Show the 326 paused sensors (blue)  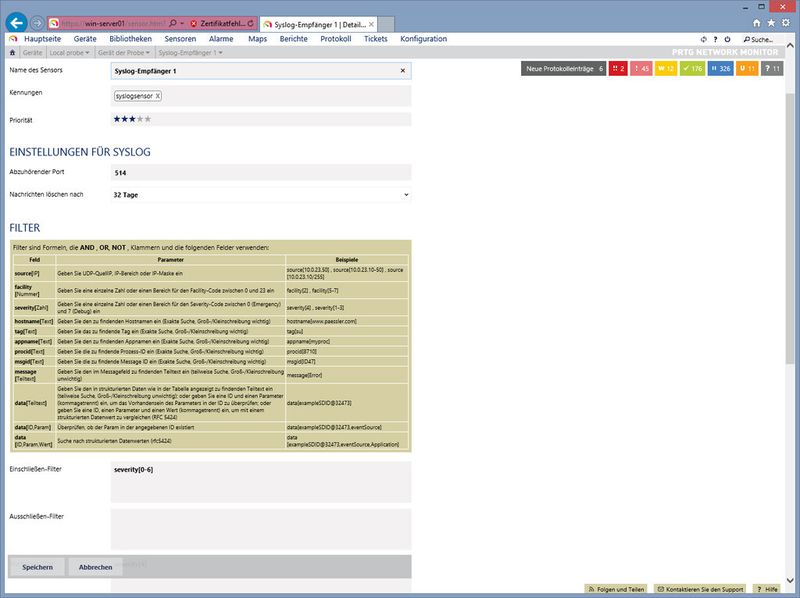pyautogui.click(x=720, y=68)
